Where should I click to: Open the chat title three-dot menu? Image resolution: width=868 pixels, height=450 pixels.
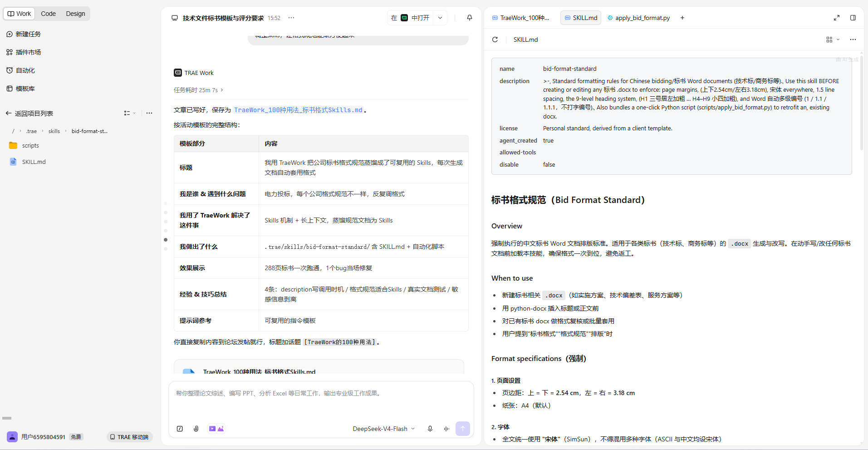(291, 18)
